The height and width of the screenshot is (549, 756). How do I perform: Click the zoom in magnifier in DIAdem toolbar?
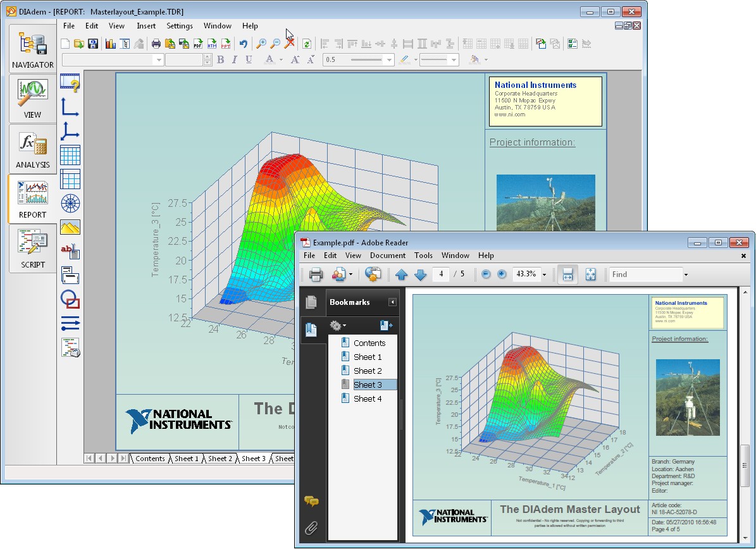[261, 44]
